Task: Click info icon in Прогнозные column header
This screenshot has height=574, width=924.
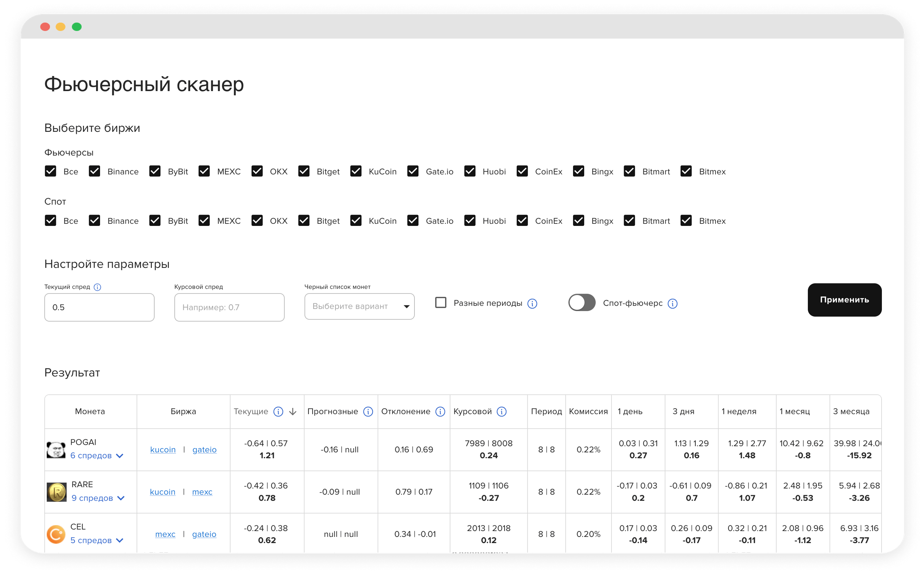Action: [368, 412]
